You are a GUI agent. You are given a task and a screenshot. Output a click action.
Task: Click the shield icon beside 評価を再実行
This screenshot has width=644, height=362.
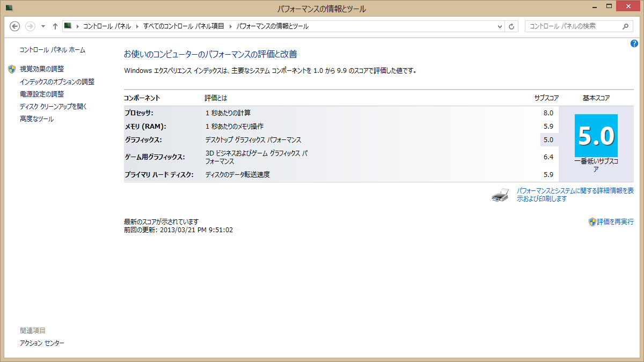[x=592, y=221]
